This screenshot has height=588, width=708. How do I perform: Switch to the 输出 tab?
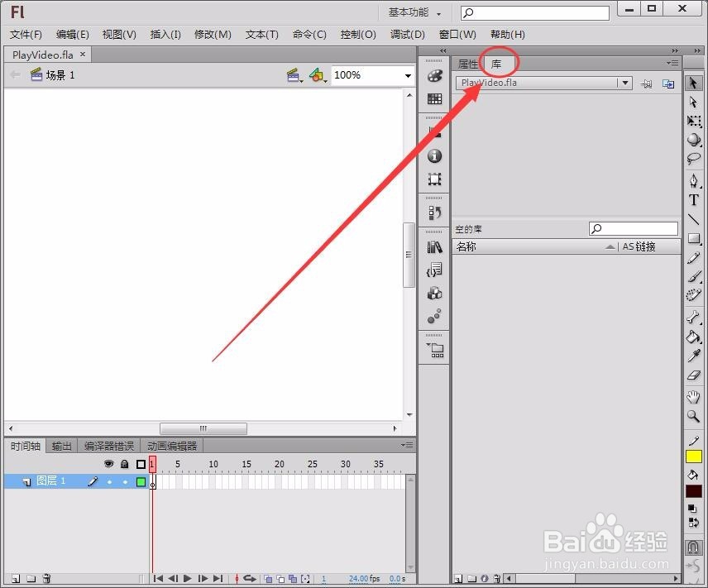pos(61,447)
